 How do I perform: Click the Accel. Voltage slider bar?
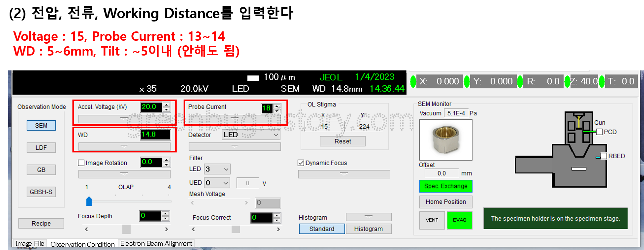tap(124, 118)
